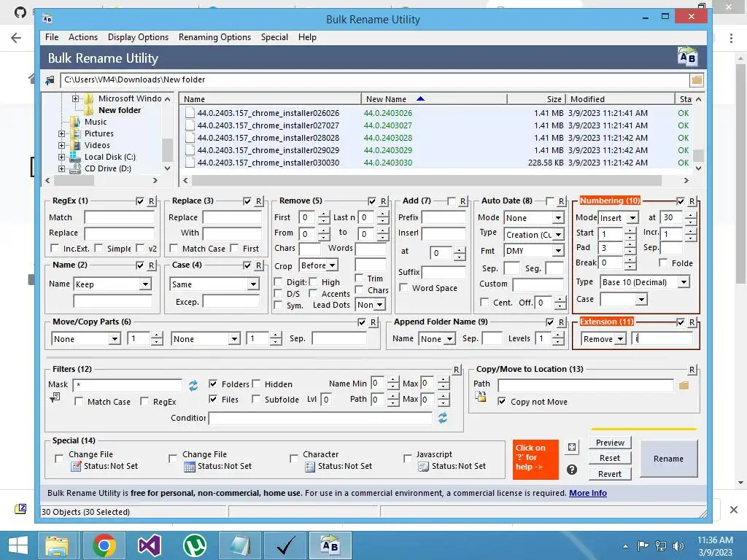Reset RegEx (1) section with R button
The image size is (747, 560).
pyautogui.click(x=152, y=201)
